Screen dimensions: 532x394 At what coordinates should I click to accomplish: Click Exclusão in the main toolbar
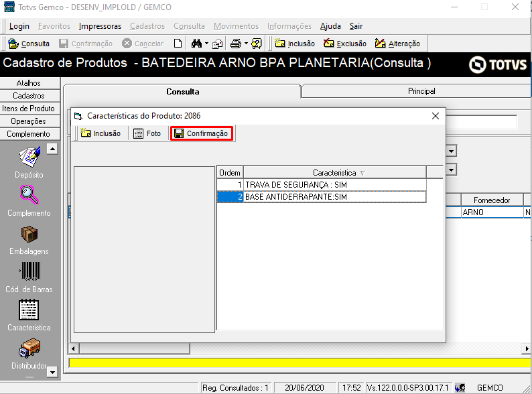(x=344, y=44)
